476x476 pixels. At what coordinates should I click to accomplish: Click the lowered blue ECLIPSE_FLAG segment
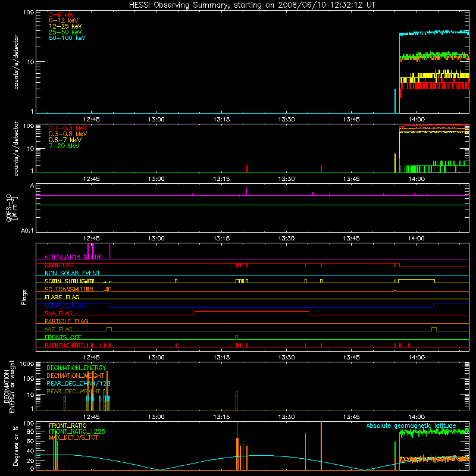point(272,307)
